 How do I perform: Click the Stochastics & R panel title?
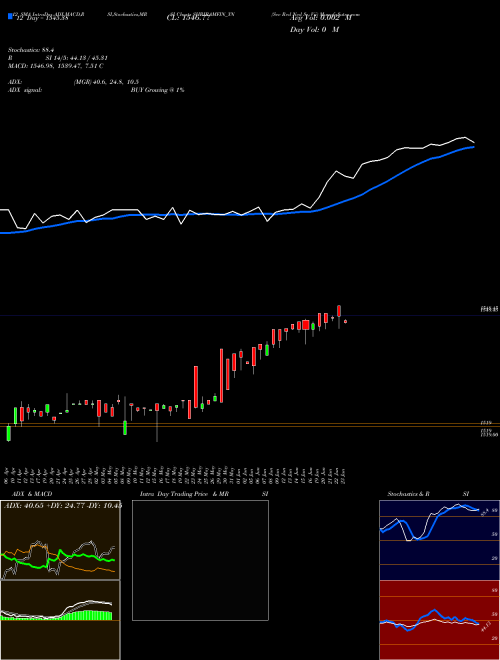pos(409,494)
